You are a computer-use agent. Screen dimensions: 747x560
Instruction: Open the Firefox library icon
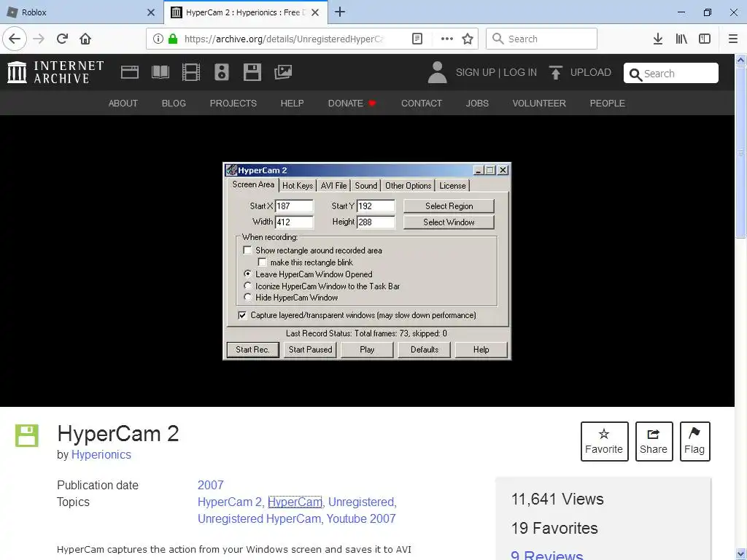point(681,39)
